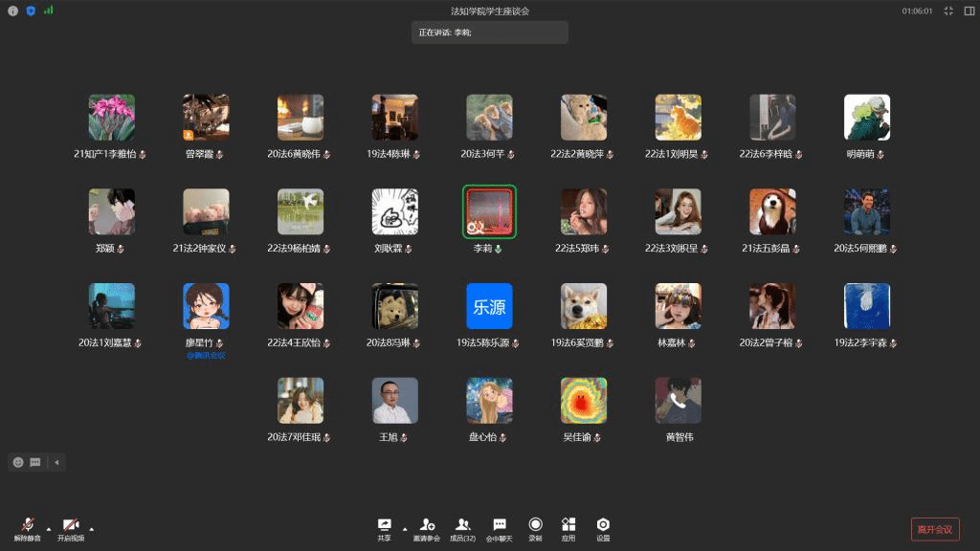This screenshot has height=551, width=980.
Task: Select speaking participant 李莉's avatar
Action: pyautogui.click(x=489, y=212)
